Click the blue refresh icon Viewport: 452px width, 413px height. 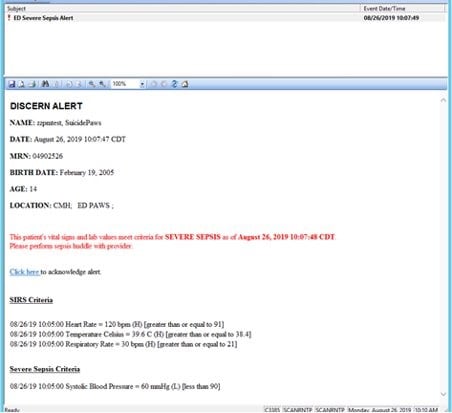(x=174, y=84)
